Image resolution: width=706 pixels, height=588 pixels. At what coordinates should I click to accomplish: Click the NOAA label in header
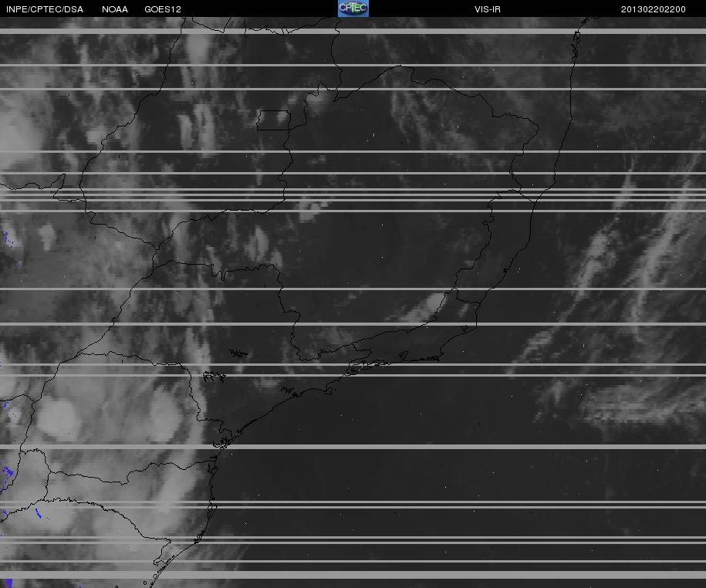[115, 9]
